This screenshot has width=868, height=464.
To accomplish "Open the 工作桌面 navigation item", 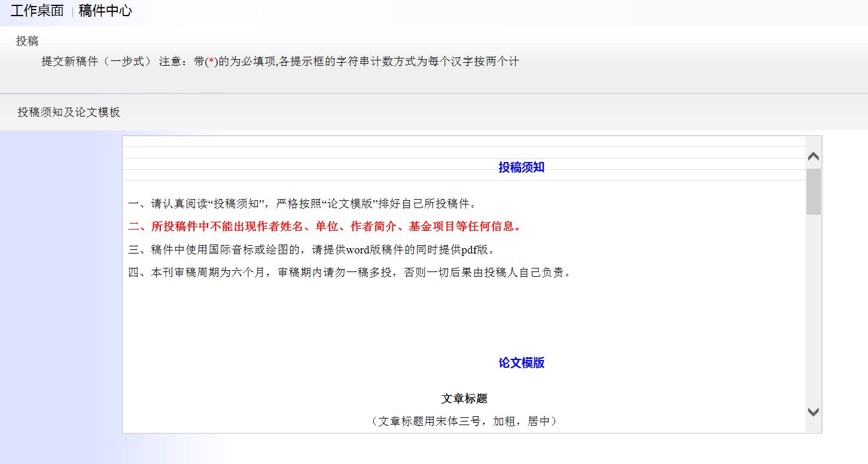I will coord(37,11).
